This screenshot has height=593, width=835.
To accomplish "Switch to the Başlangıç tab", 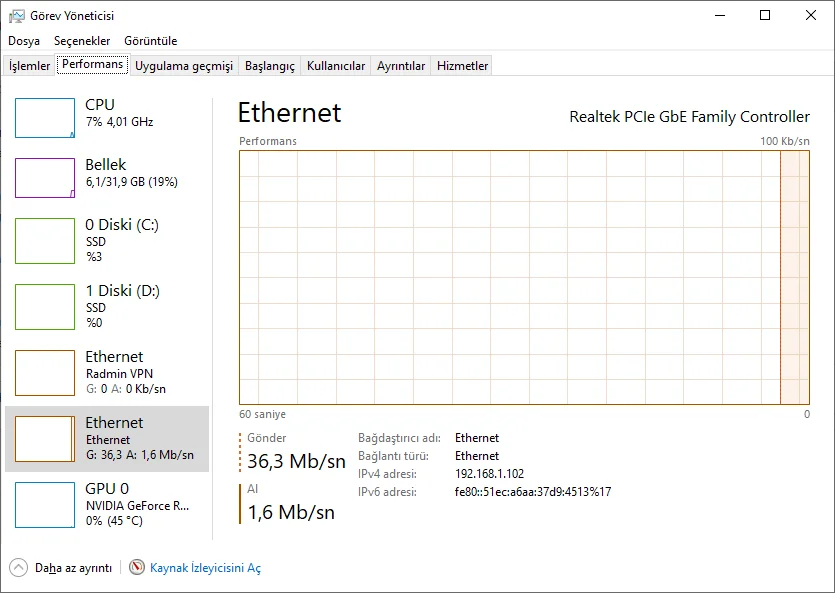I will (270, 66).
